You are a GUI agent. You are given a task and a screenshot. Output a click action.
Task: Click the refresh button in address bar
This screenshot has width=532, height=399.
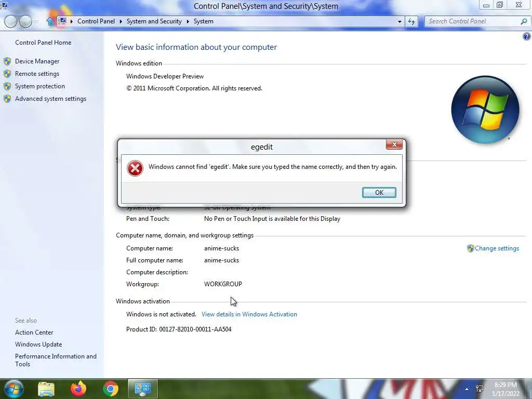coord(411,21)
